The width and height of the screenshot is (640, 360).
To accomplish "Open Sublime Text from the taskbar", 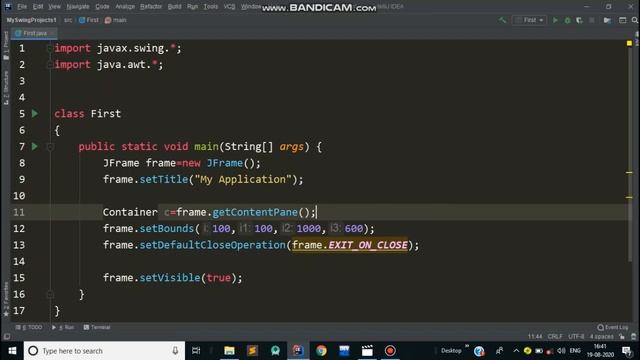I will pyautogui.click(x=252, y=351).
